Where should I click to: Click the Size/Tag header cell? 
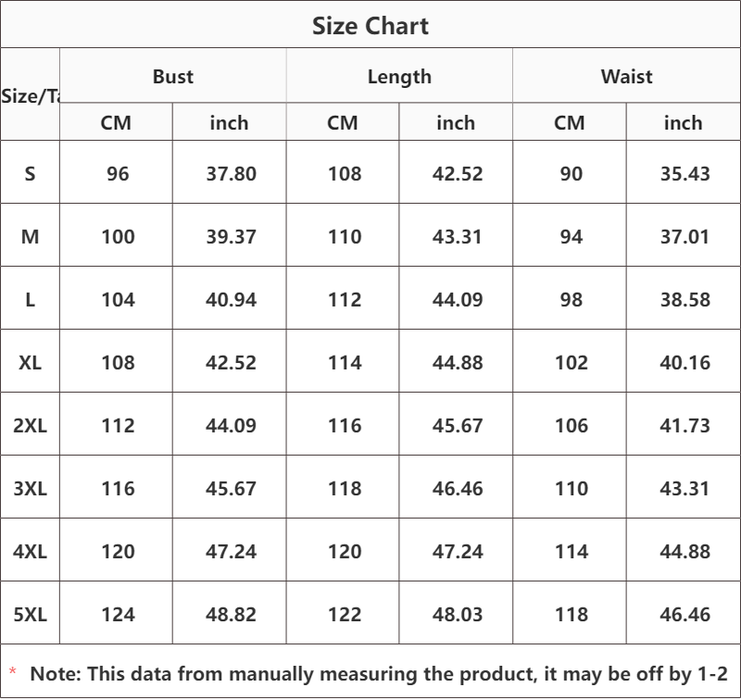coord(31,96)
